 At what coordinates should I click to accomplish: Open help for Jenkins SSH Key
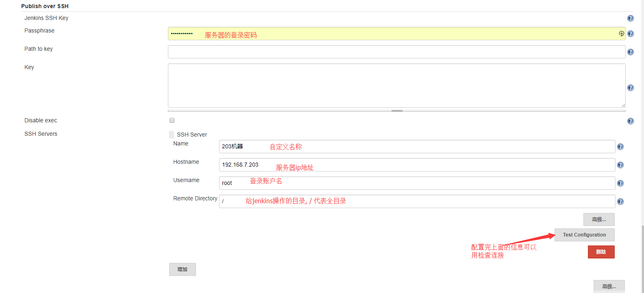tap(630, 18)
